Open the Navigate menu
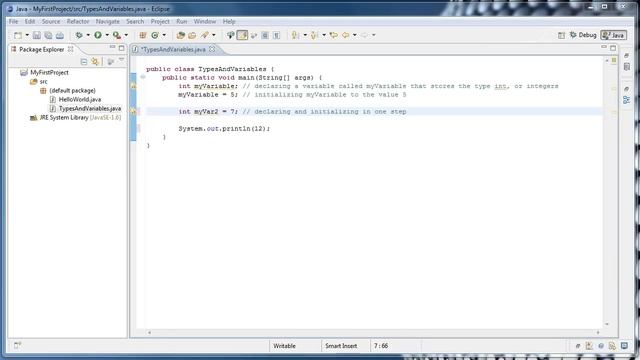Image resolution: width=640 pixels, height=360 pixels. pos(108,22)
